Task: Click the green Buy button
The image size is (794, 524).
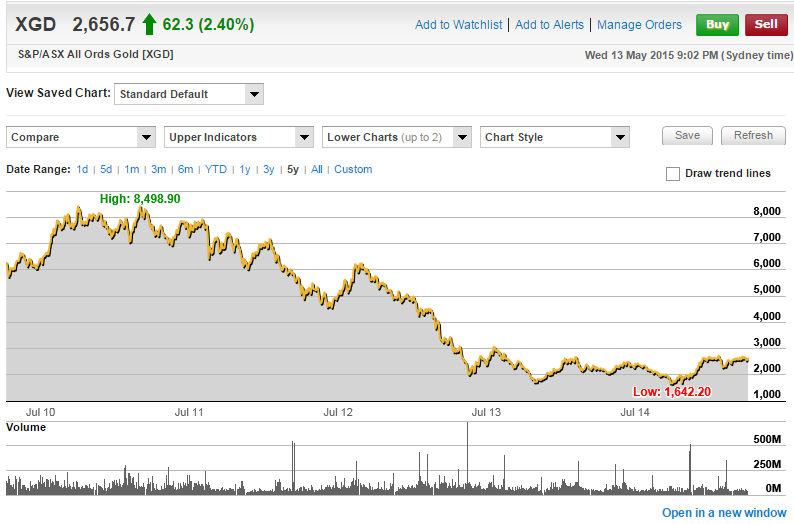Action: click(x=717, y=25)
